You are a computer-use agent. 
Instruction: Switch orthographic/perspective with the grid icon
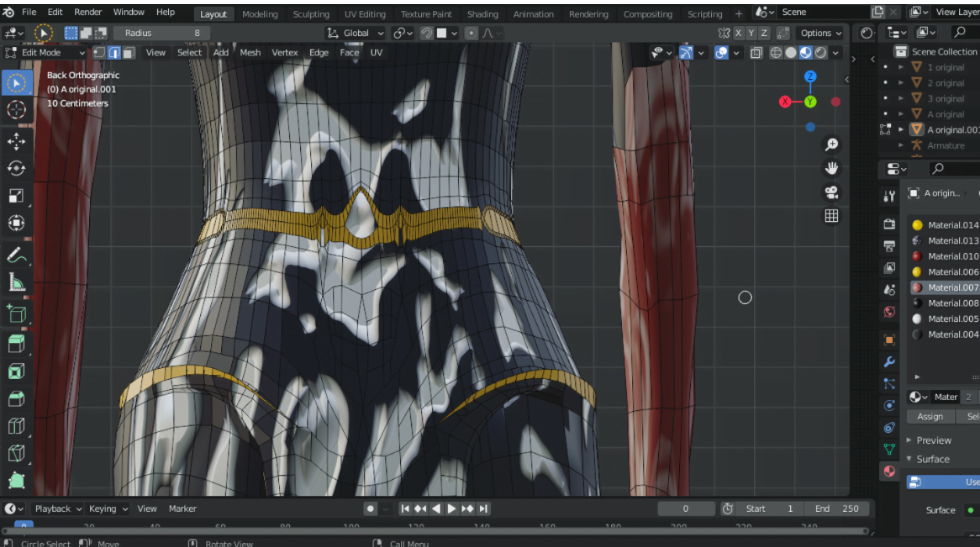[832, 216]
